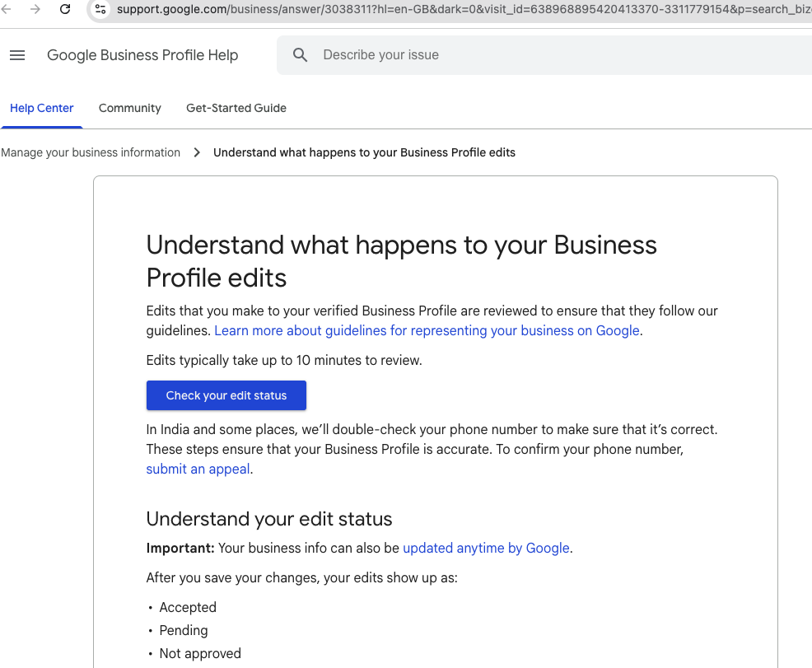This screenshot has height=668, width=812.
Task: Click the article heading about Business Profile edits
Action: (x=401, y=261)
